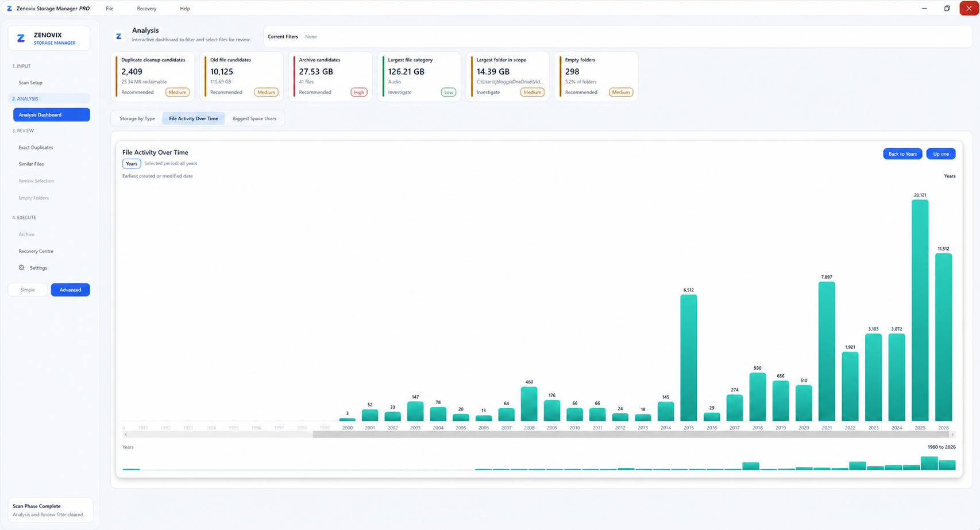Click Up one button

(x=940, y=153)
